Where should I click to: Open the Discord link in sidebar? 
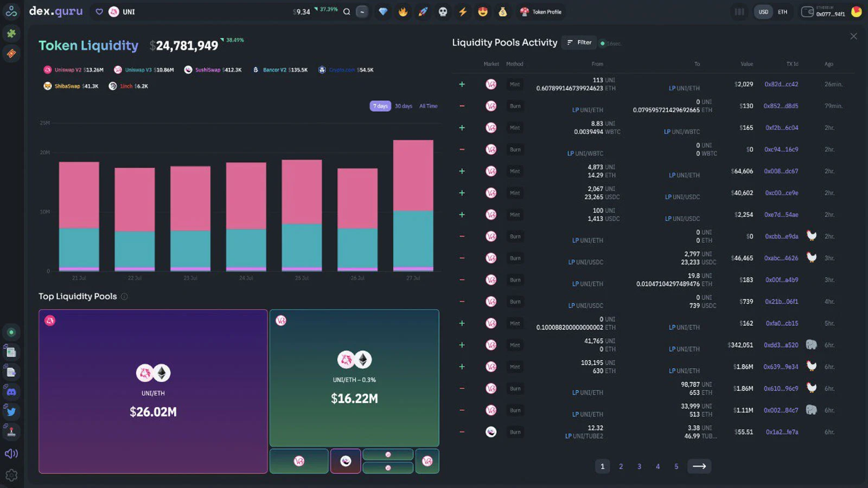[11, 391]
